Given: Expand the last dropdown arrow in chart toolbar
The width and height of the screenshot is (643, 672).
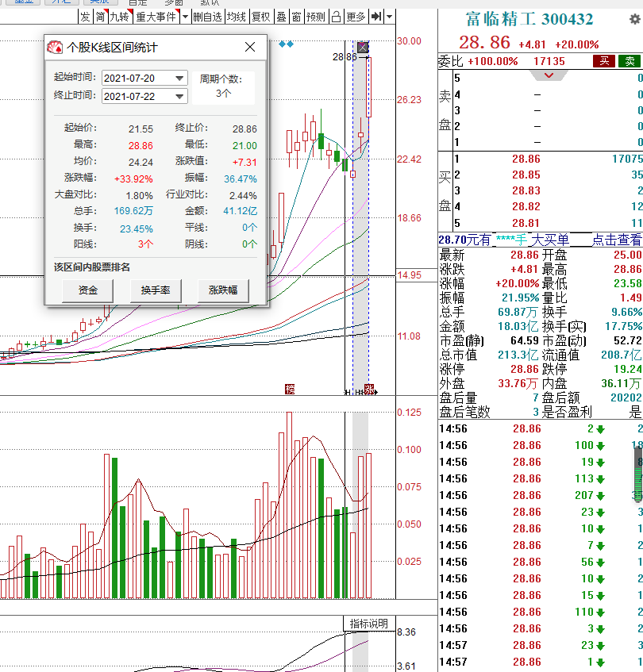Looking at the screenshot, I should (389, 17).
